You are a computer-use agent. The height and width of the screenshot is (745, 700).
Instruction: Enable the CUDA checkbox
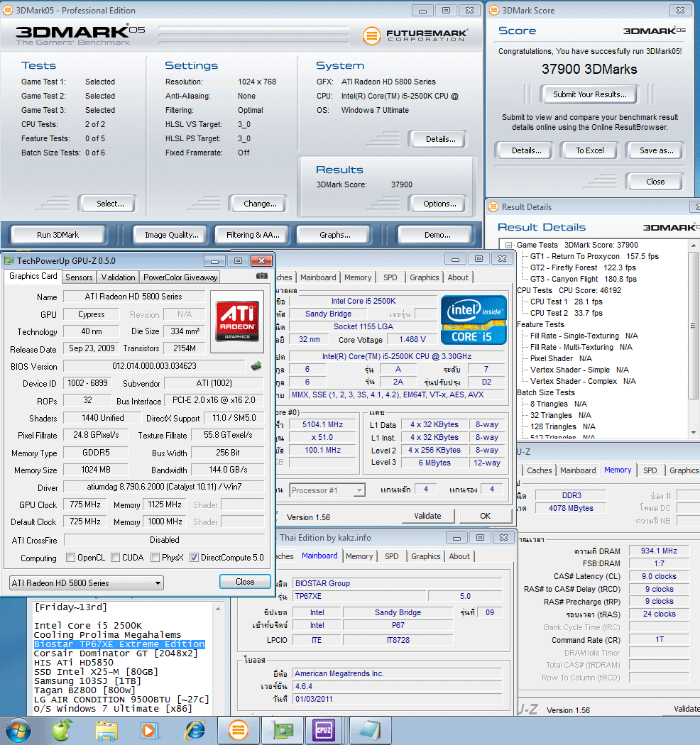115,557
